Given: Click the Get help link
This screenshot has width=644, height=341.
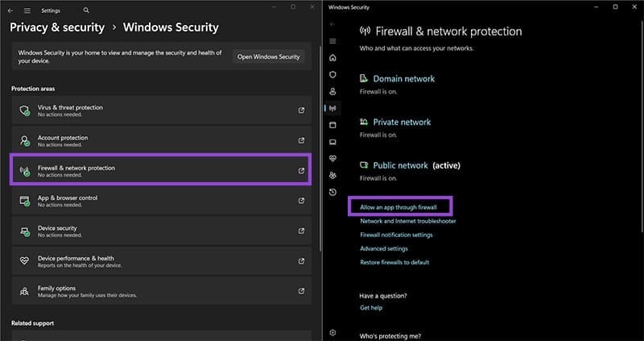Looking at the screenshot, I should pyautogui.click(x=371, y=308).
